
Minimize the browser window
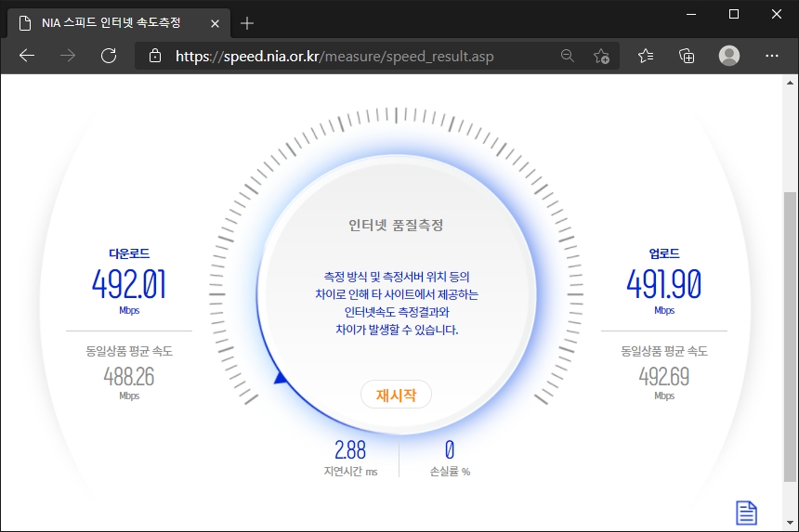tap(691, 14)
